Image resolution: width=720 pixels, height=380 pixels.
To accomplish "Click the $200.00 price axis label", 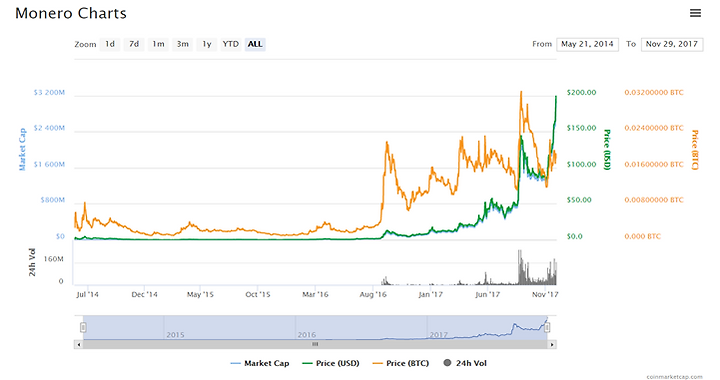I will click(x=581, y=92).
